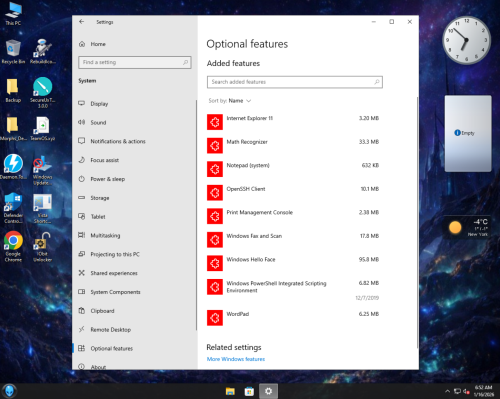Click the WordPad feature icon
The height and width of the screenshot is (399, 500).
coord(215,318)
